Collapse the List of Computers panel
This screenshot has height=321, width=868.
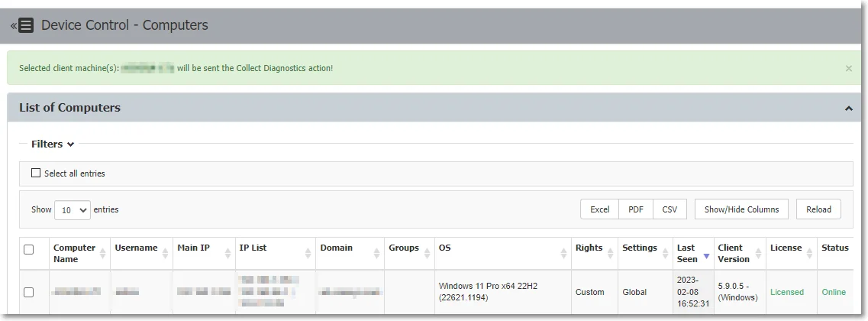point(849,108)
